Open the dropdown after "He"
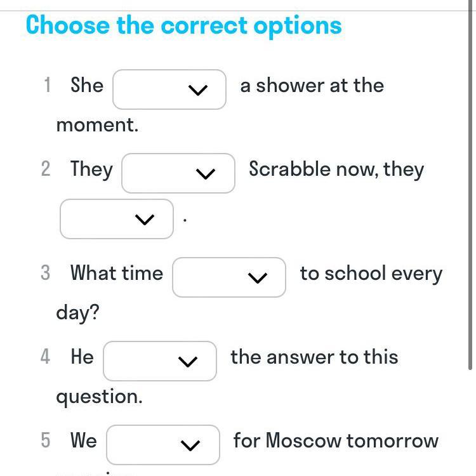The height and width of the screenshot is (476, 476). click(159, 361)
